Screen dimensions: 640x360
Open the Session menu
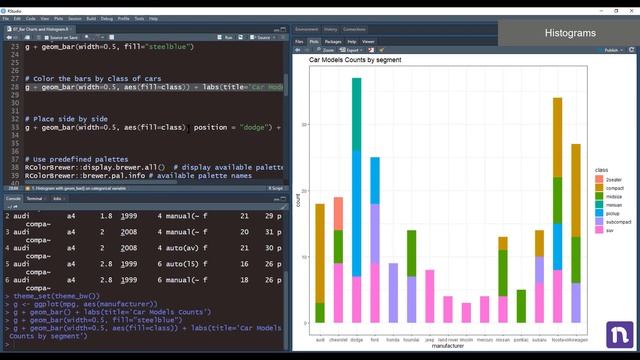point(75,19)
